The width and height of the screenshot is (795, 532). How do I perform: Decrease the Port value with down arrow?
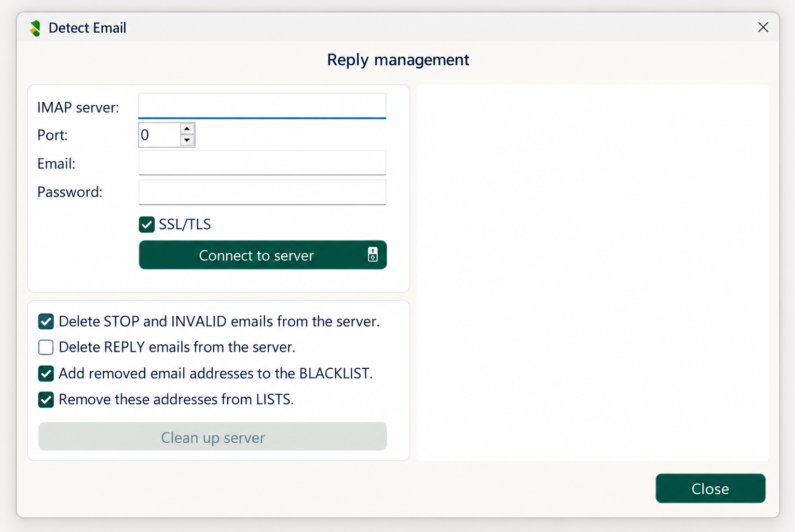[x=187, y=141]
